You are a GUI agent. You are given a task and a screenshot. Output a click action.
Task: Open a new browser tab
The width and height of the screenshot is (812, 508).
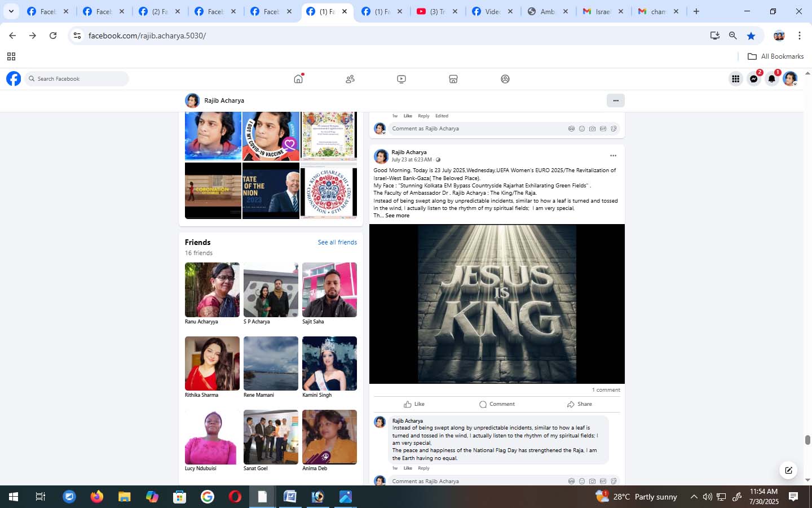point(696,11)
